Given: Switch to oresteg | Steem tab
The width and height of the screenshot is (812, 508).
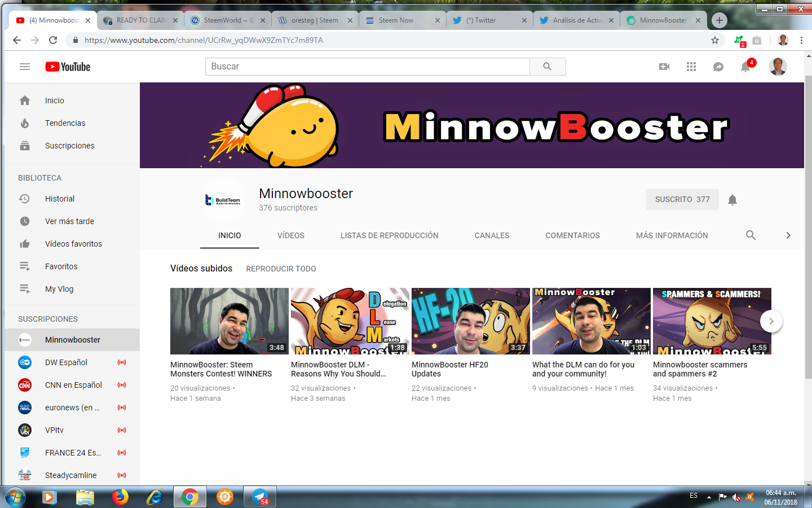Looking at the screenshot, I should click(316, 20).
